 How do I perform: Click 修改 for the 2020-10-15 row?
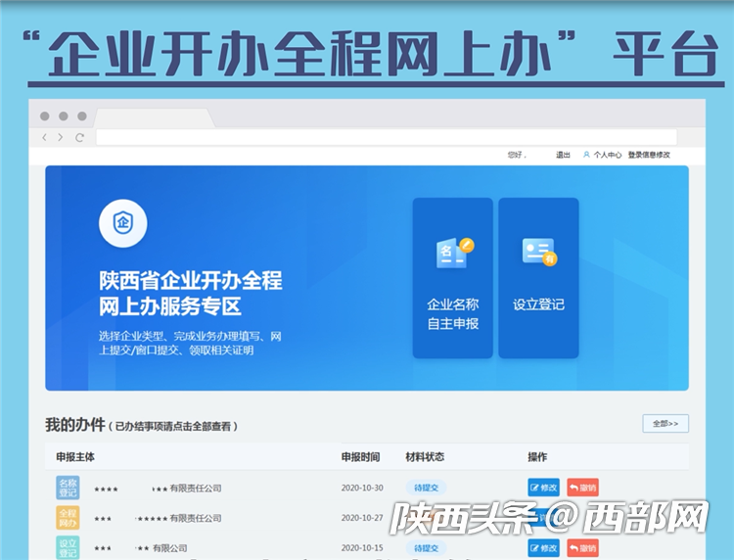point(543,548)
